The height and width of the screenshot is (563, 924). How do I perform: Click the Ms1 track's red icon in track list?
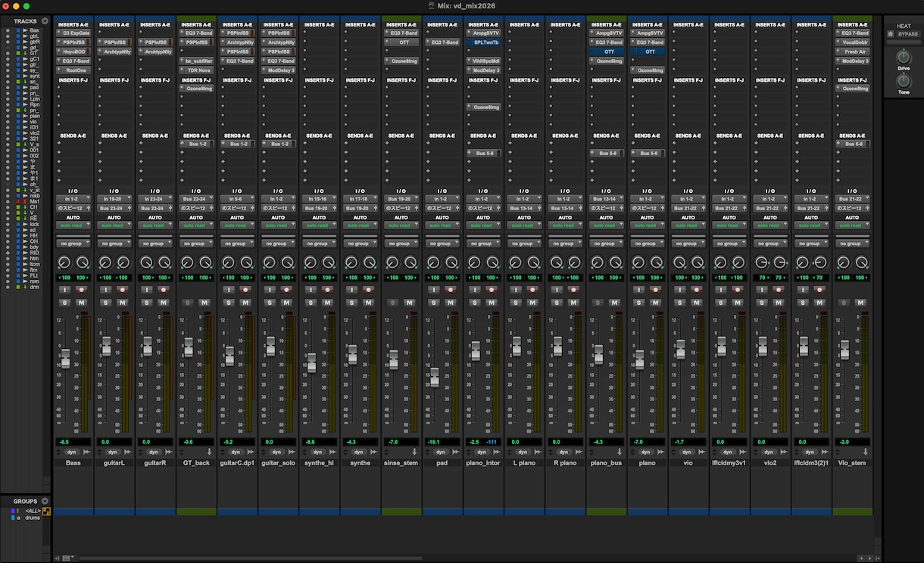coord(25,201)
